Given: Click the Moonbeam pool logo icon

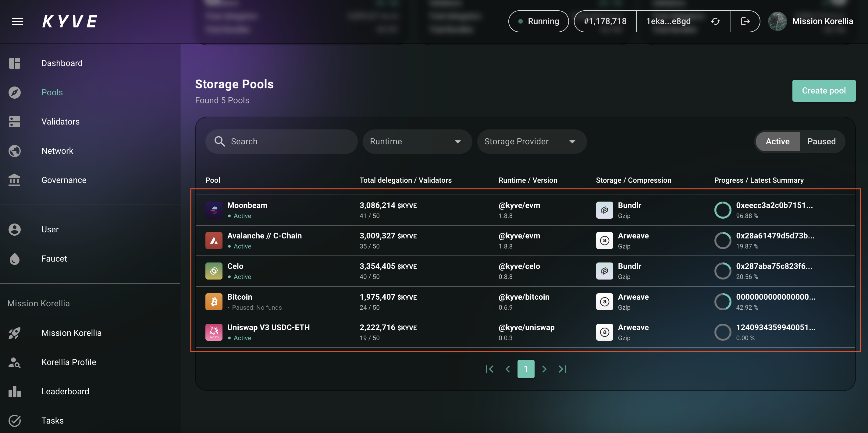Looking at the screenshot, I should pos(214,210).
